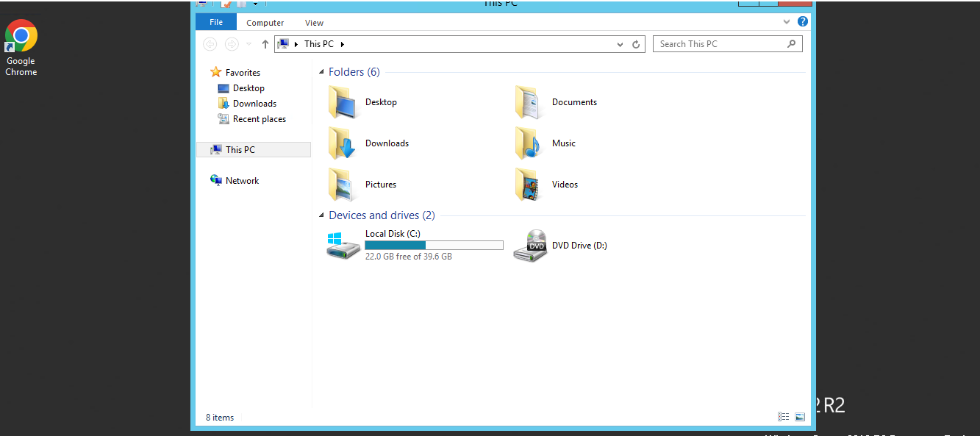Collapse the Devices and drives group

(x=321, y=215)
